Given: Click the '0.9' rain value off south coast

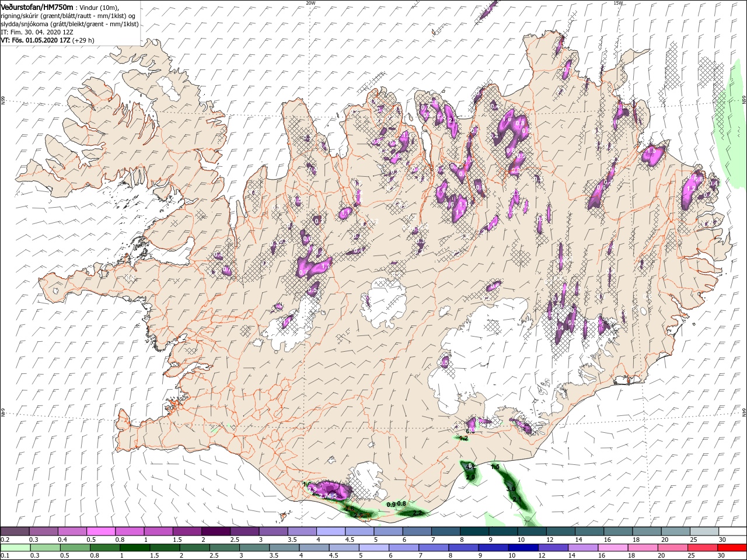Looking at the screenshot, I should [x=391, y=504].
